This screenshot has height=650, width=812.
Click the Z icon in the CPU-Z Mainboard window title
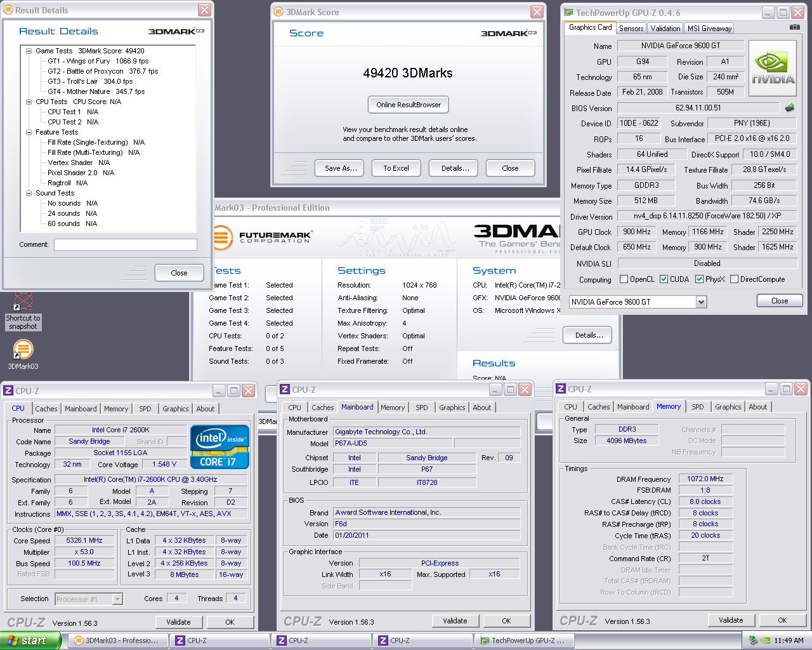click(x=285, y=390)
